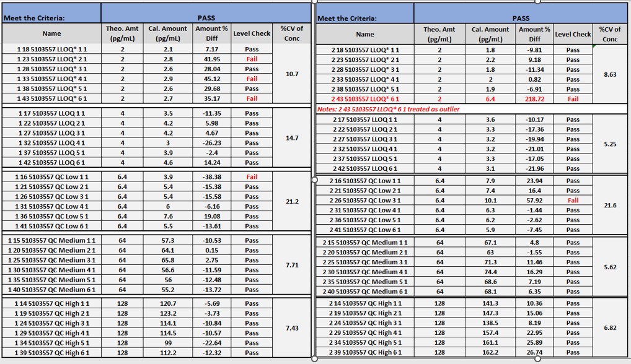Select the Fail cell for 1 16 QC Low 1 1

pos(252,176)
